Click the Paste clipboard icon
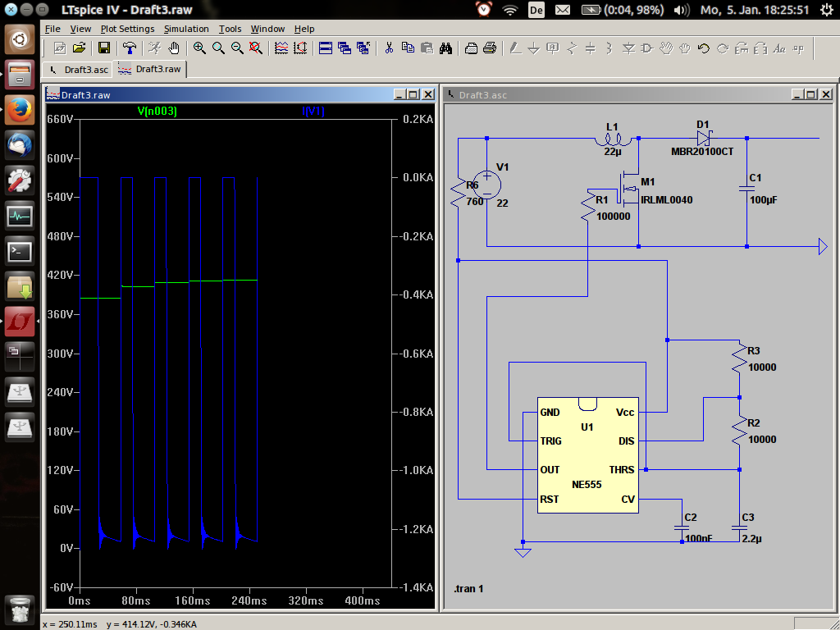The image size is (840, 630). [427, 48]
